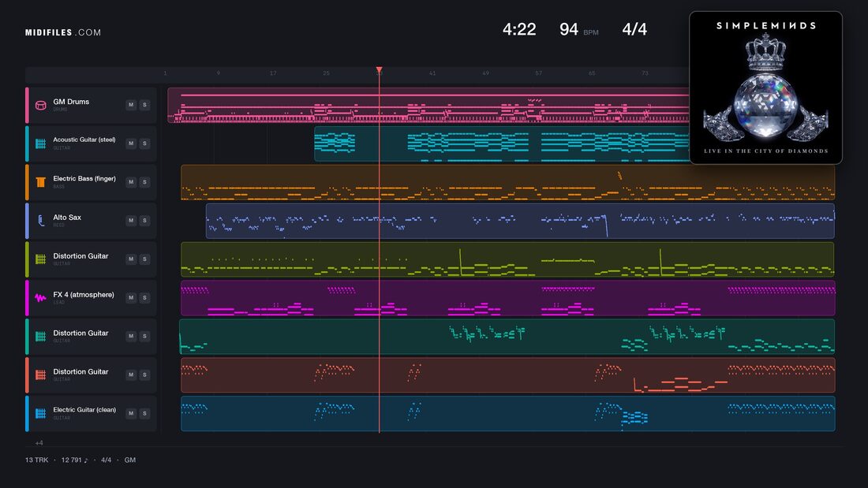Solo the teal Distortion Guitar track
Viewport: 868px width, 488px height.
point(144,336)
